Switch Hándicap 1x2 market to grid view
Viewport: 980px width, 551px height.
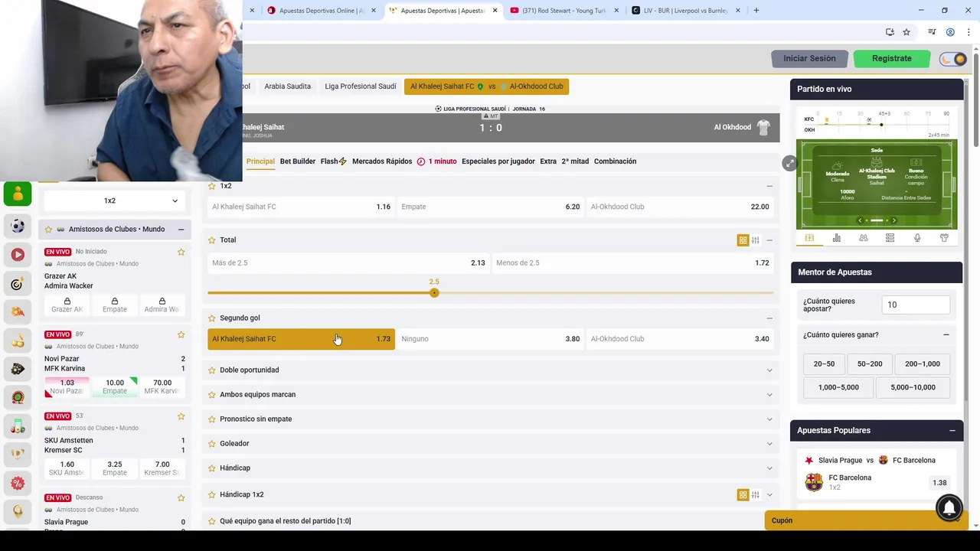[743, 494]
